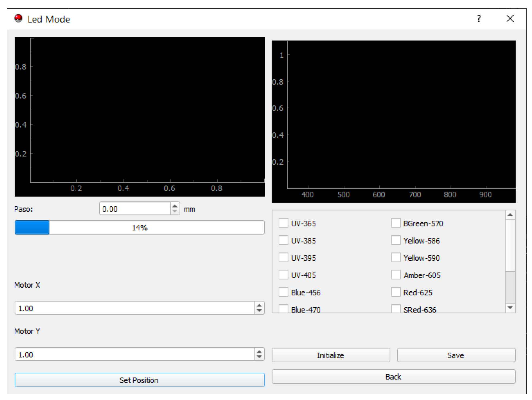
Task: Check the Blue-456 LED option
Action: click(x=283, y=292)
